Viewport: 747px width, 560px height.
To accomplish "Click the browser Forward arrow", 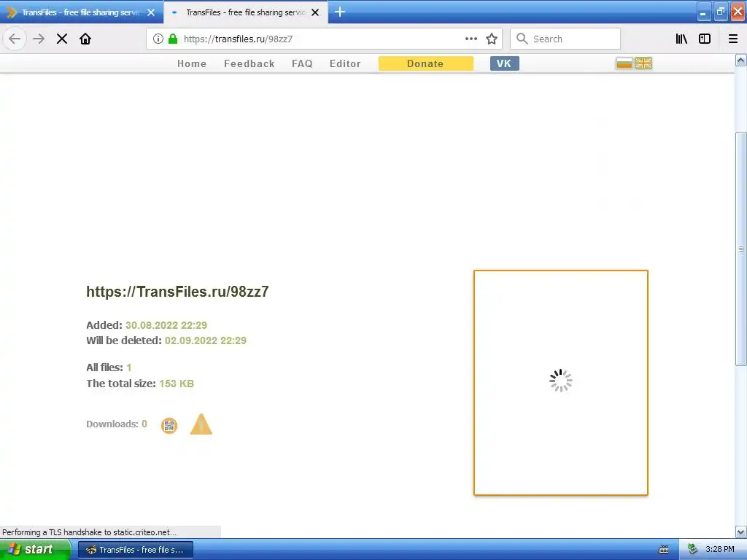I will [x=39, y=39].
